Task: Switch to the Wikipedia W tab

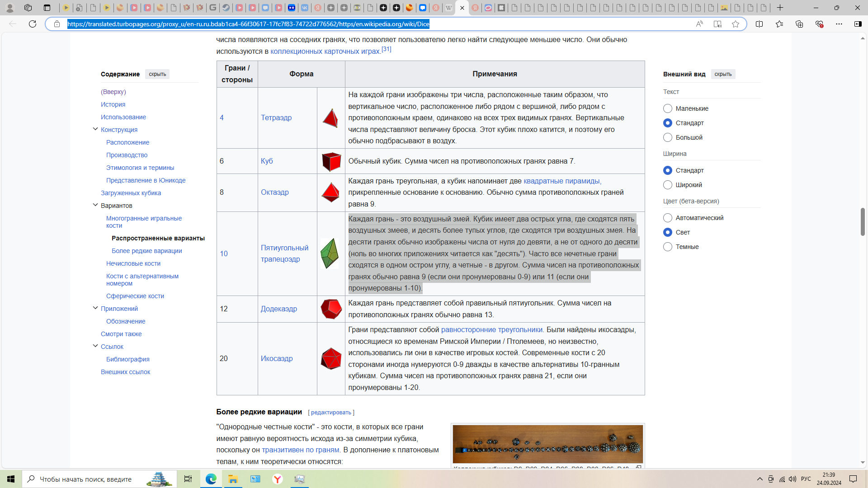Action: [x=448, y=8]
